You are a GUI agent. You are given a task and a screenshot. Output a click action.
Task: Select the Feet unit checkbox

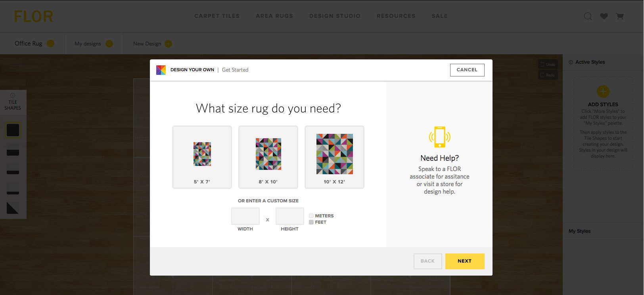(311, 222)
